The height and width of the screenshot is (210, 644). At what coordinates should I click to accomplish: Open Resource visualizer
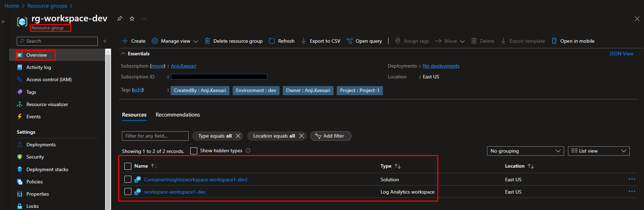(x=47, y=104)
